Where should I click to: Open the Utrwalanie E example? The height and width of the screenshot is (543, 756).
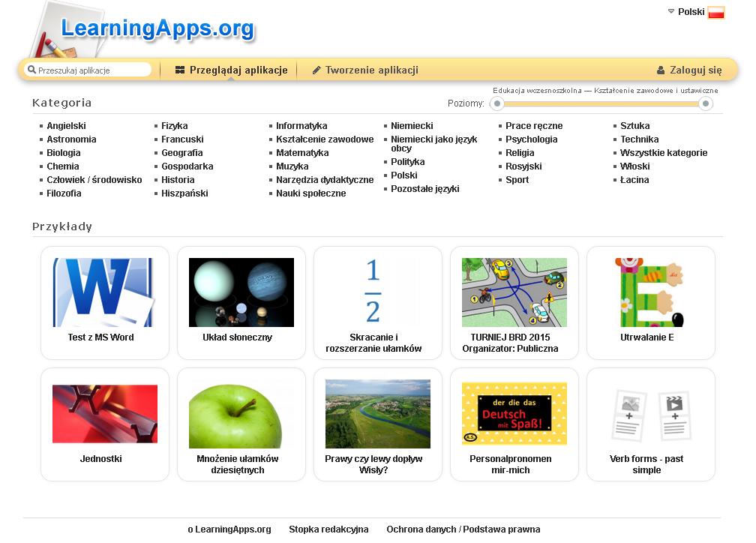pos(650,303)
